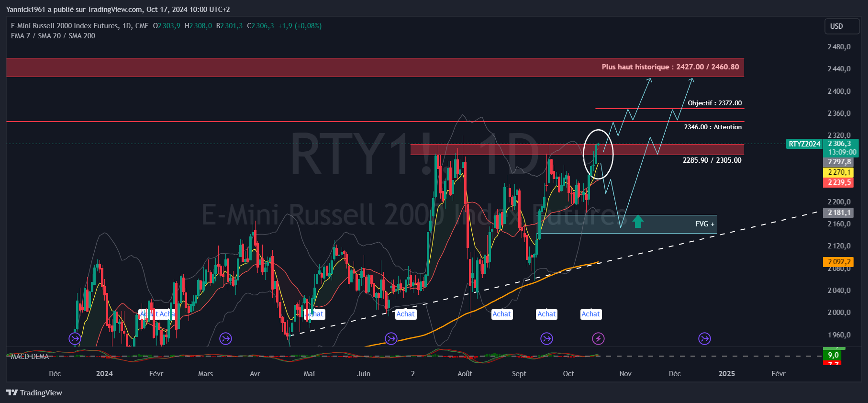This screenshot has height=403, width=868.
Task: Click the 'FVG +' zone label
Action: click(x=704, y=224)
